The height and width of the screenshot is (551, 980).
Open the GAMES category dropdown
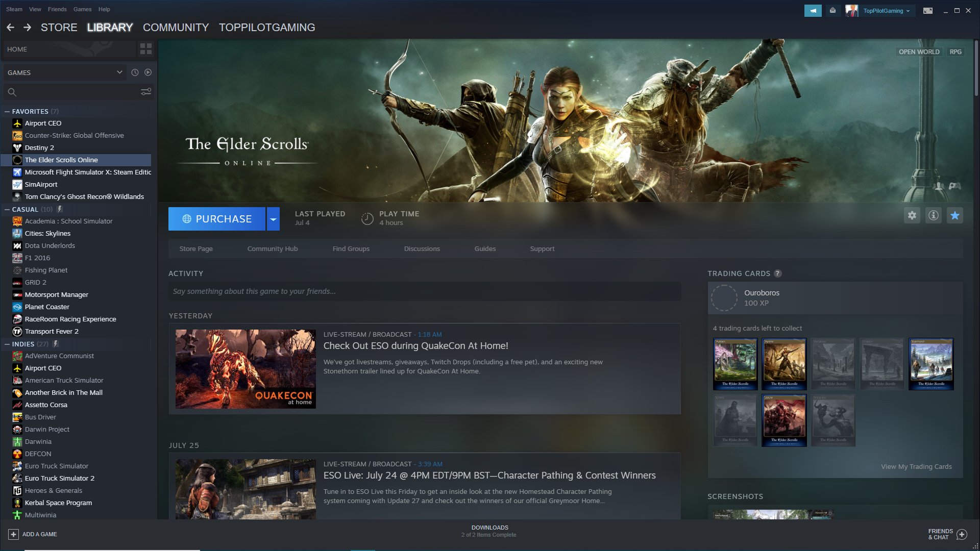(64, 72)
